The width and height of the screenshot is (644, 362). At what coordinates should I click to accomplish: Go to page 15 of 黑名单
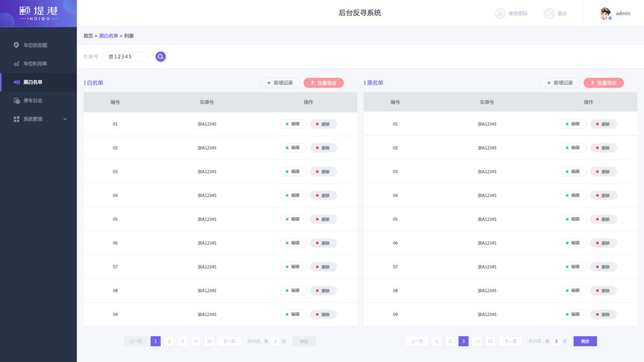click(490, 341)
